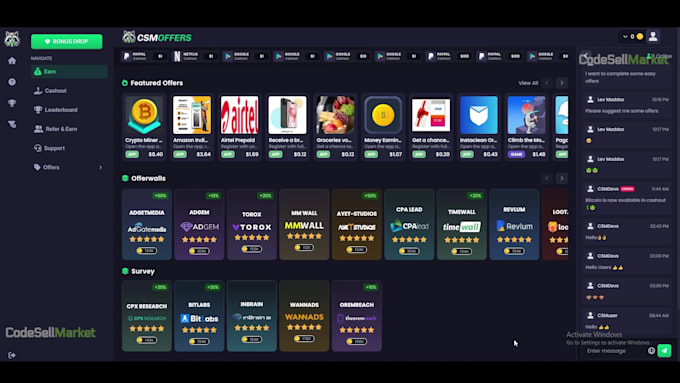Open the Amazon India offer card
This screenshot has width=680, height=383.
pyautogui.click(x=192, y=126)
